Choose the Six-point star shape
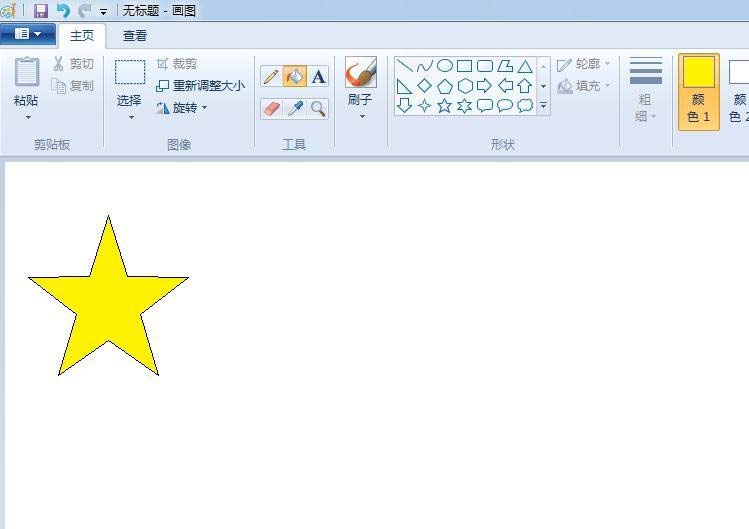This screenshot has width=749, height=529. (x=465, y=106)
